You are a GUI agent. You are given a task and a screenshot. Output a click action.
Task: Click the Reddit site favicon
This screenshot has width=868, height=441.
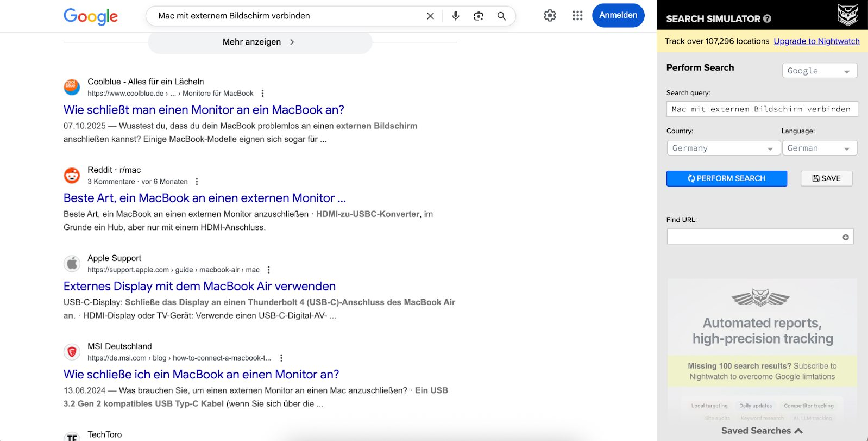click(72, 175)
